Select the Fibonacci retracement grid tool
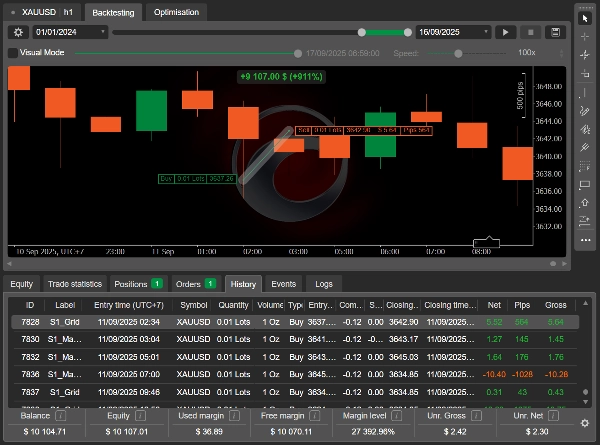The height and width of the screenshot is (445, 600). [x=585, y=166]
